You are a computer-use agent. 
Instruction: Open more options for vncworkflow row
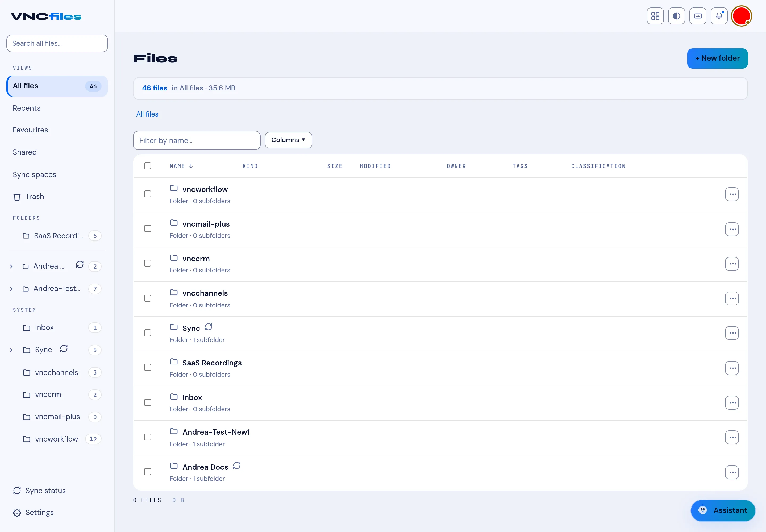[732, 194]
